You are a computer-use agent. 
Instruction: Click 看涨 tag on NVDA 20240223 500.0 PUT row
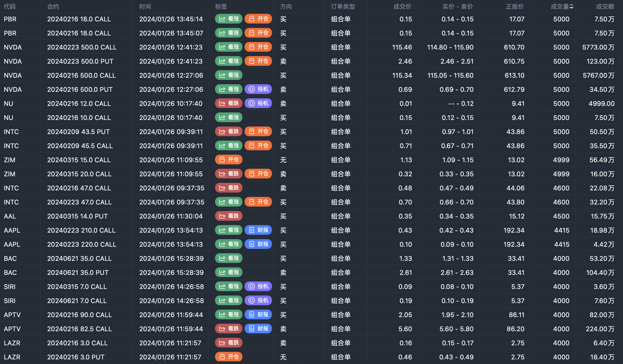click(x=229, y=61)
